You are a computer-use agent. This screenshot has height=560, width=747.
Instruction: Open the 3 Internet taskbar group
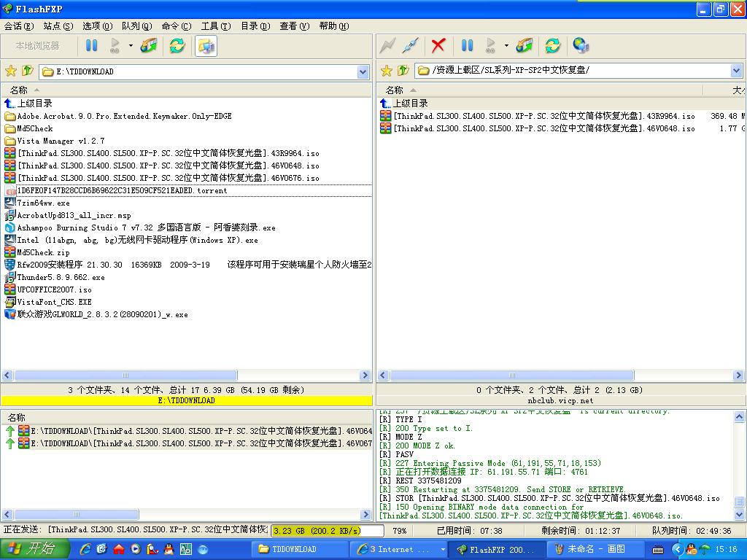(x=398, y=550)
